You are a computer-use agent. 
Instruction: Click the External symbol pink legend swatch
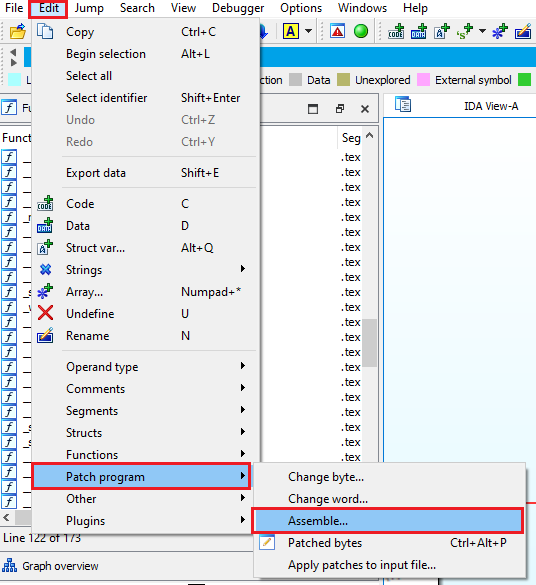(x=423, y=80)
